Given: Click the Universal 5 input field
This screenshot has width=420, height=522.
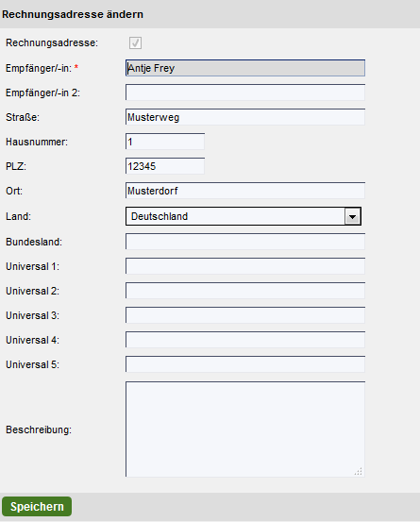Looking at the screenshot, I should [x=245, y=364].
